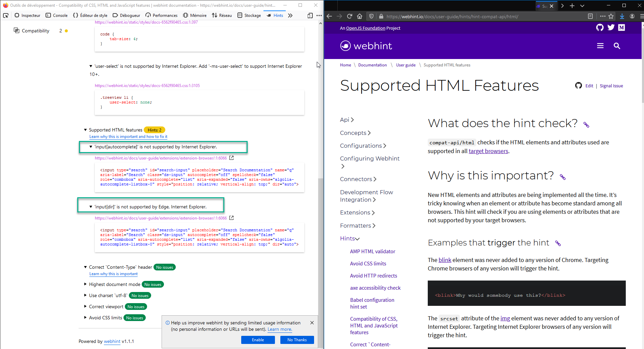Open external link icon for input[autocomplete] source
The image size is (644, 349).
pos(231,158)
